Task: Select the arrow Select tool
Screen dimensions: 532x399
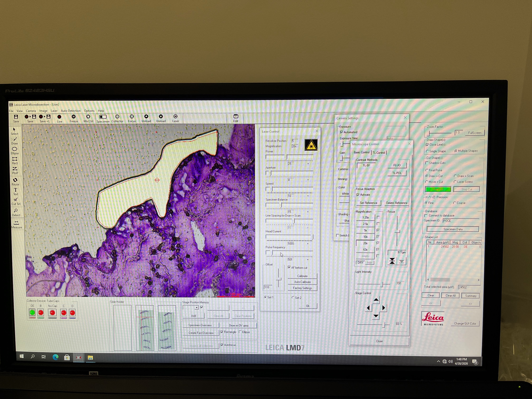Action: (x=14, y=131)
